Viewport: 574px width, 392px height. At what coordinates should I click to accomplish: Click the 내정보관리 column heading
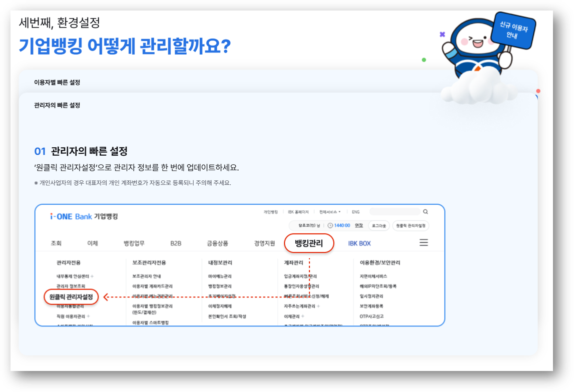point(220,263)
